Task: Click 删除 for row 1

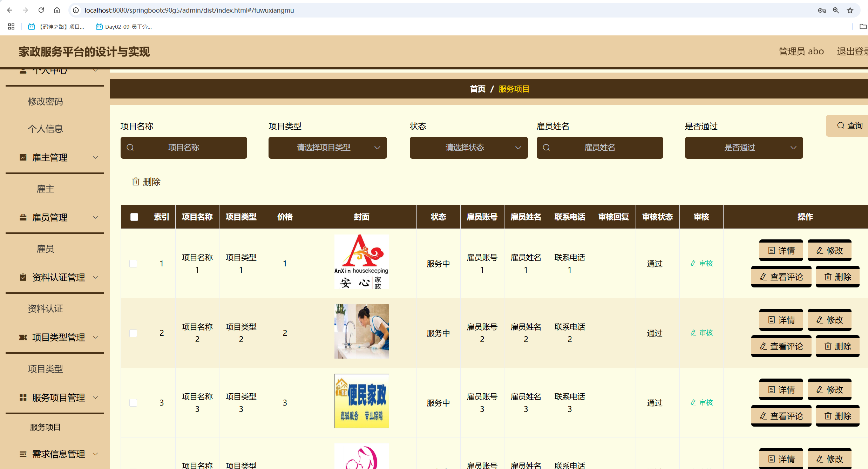Action: (x=838, y=277)
